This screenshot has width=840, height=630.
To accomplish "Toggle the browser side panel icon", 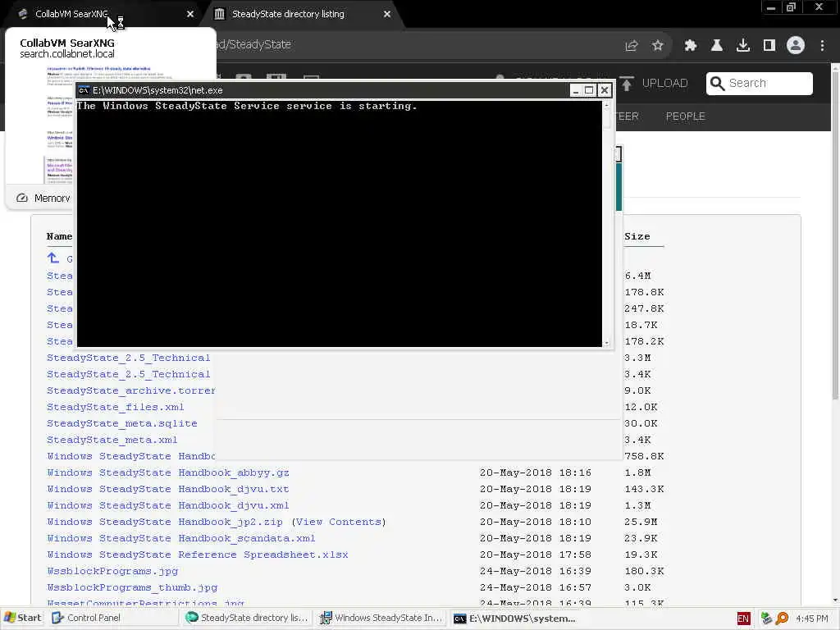I will (769, 46).
